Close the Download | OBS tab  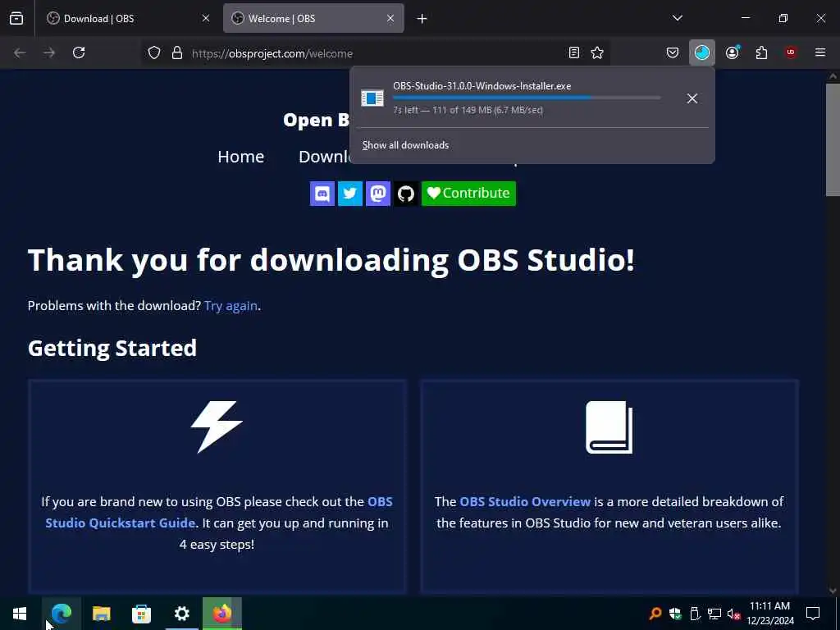(x=206, y=18)
